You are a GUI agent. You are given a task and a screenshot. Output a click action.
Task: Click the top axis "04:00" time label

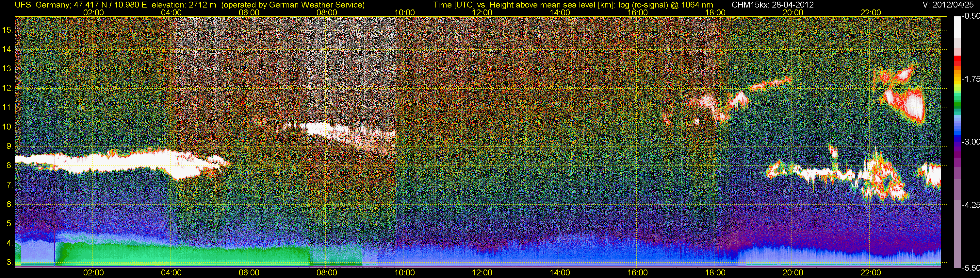171,12
